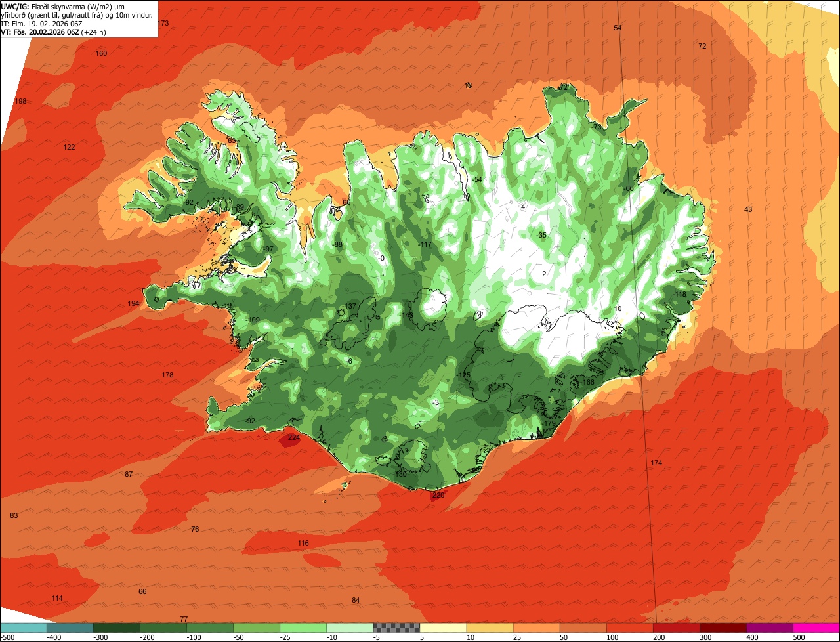Click the map value -6 in southwest Iceland
The height and width of the screenshot is (642, 840).
click(x=349, y=362)
